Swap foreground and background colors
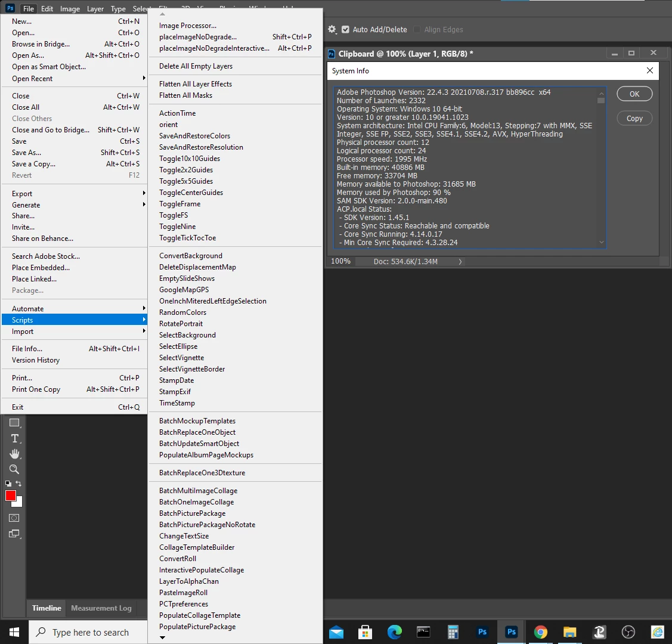 18,484
